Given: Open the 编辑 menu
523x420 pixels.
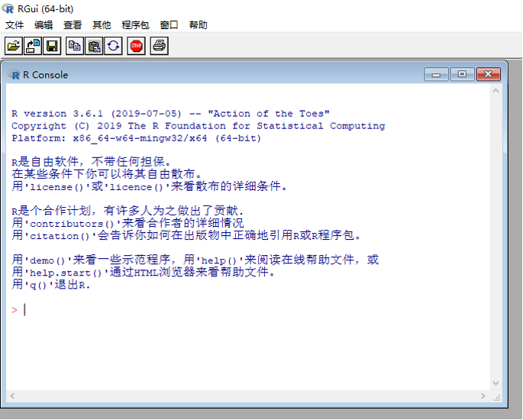Looking at the screenshot, I should 44,25.
